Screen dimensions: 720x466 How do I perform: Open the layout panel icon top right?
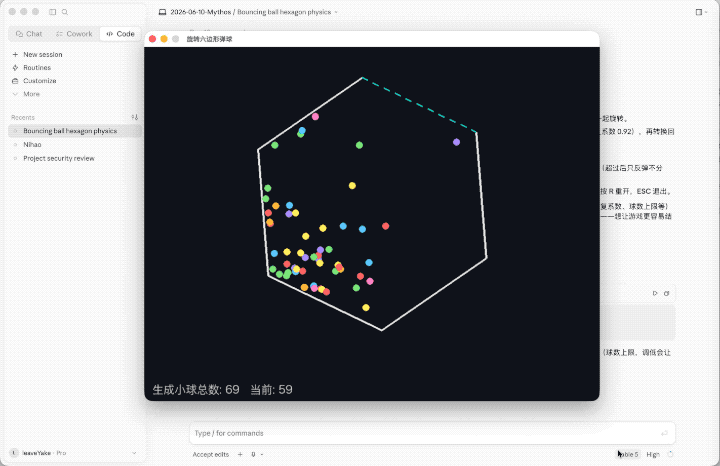[698, 12]
